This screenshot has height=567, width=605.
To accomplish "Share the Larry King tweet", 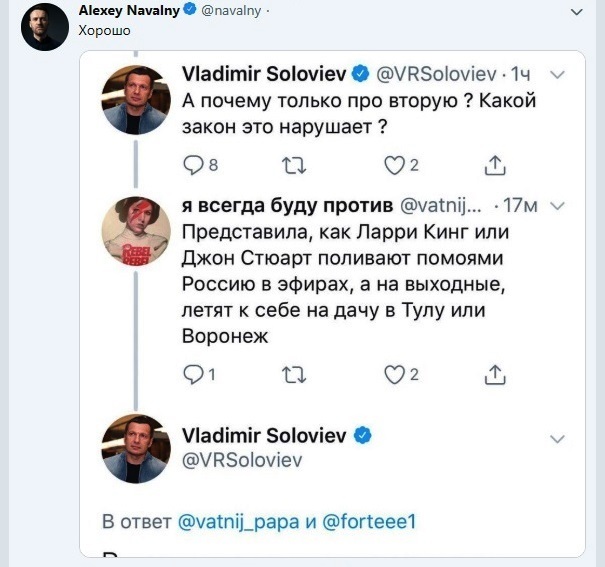I will click(493, 374).
